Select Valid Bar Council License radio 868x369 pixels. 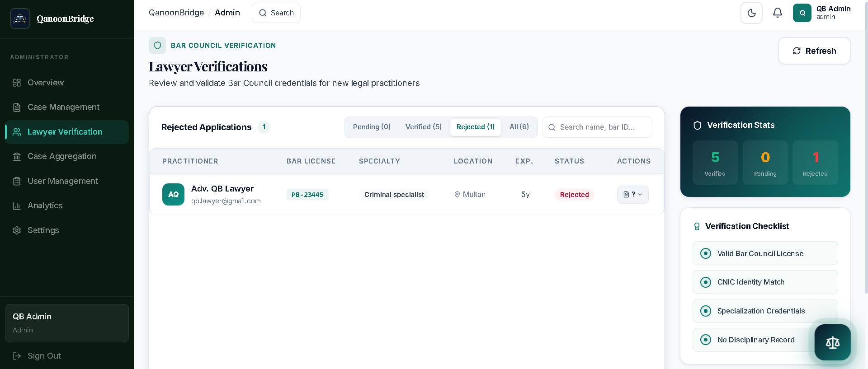pos(705,253)
